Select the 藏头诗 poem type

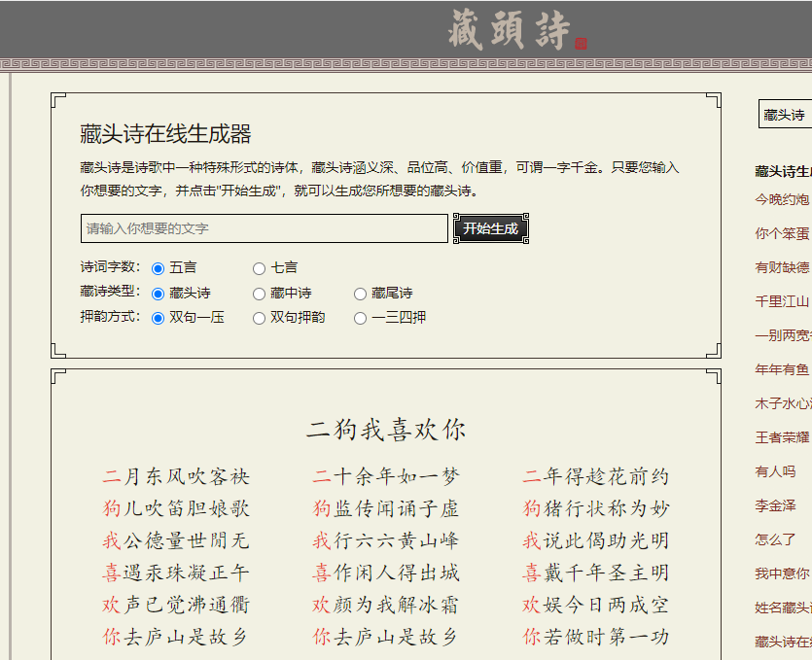coord(159,294)
